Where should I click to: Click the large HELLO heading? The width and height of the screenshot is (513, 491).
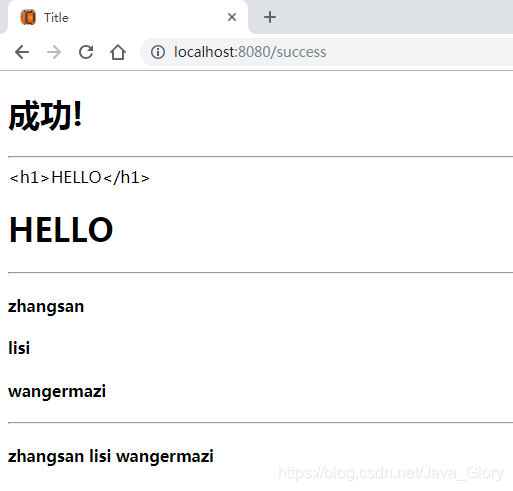click(61, 230)
